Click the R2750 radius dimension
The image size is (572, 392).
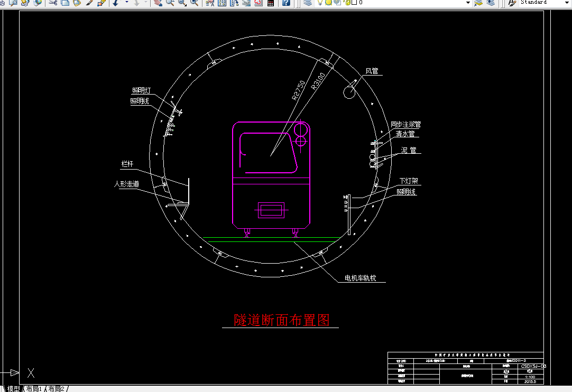[x=298, y=90]
